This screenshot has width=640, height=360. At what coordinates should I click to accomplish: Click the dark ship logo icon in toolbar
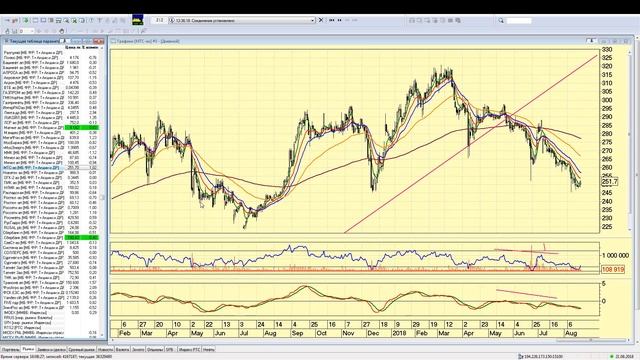(x=138, y=20)
